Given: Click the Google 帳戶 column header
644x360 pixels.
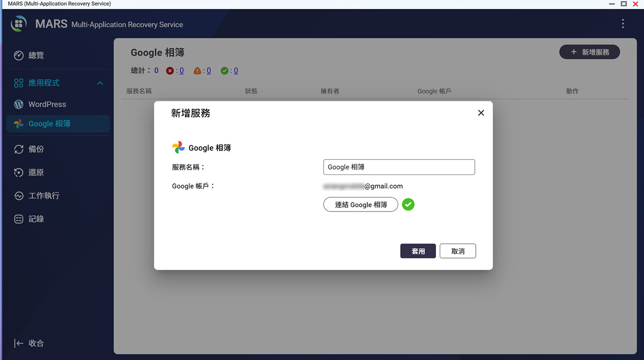Looking at the screenshot, I should pos(434,91).
